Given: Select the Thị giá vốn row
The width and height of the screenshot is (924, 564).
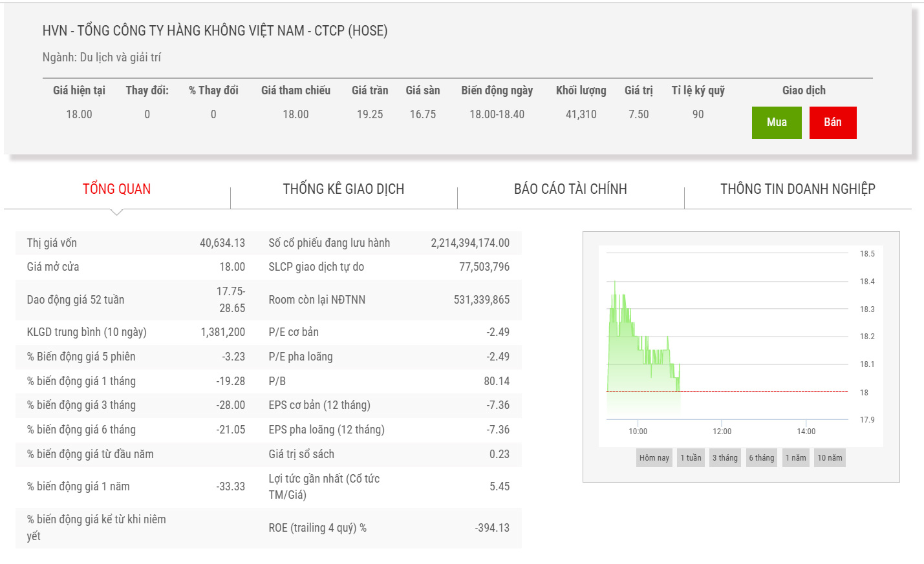Looking at the screenshot, I should 136,243.
